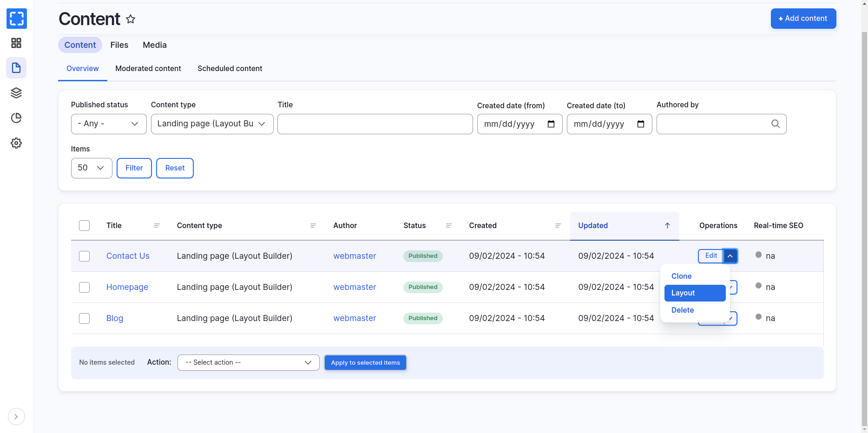
Task: Open the Blog content link
Action: [114, 318]
